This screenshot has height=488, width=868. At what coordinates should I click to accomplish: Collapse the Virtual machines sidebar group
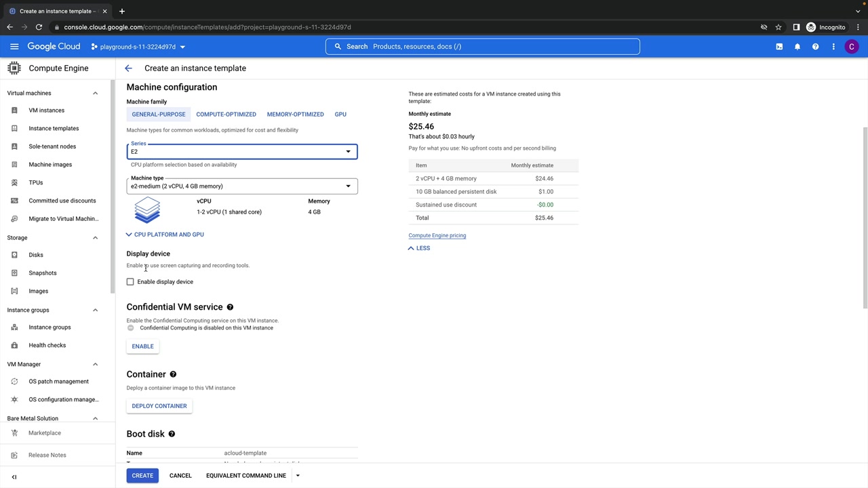[x=95, y=94]
